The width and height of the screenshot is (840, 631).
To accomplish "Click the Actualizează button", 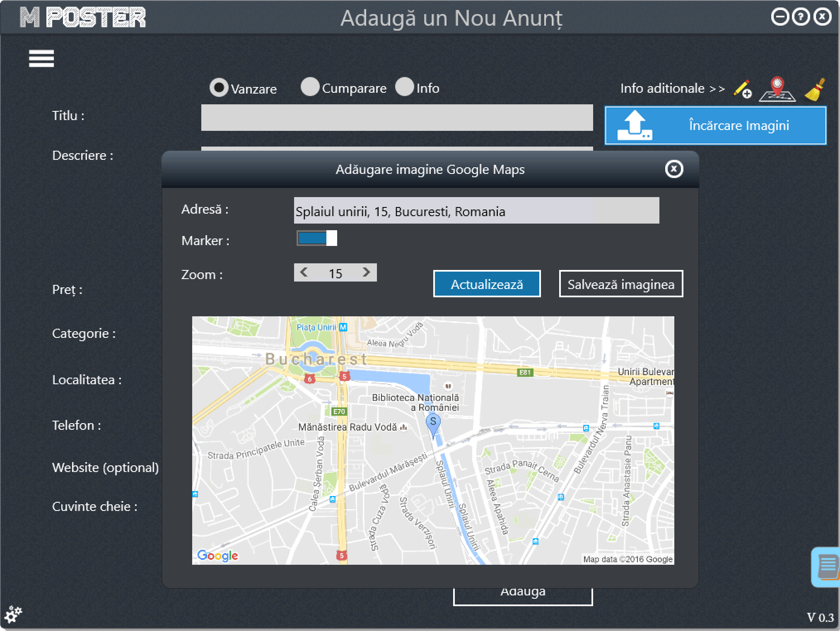I will pyautogui.click(x=487, y=284).
